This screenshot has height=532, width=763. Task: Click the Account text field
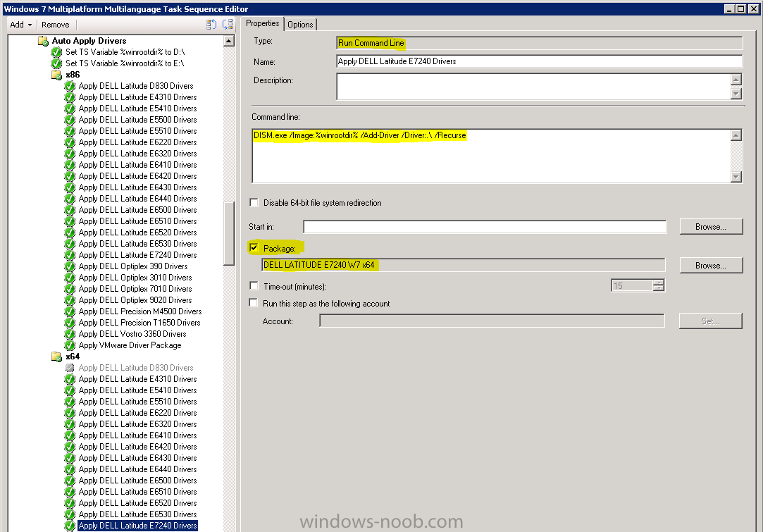492,321
